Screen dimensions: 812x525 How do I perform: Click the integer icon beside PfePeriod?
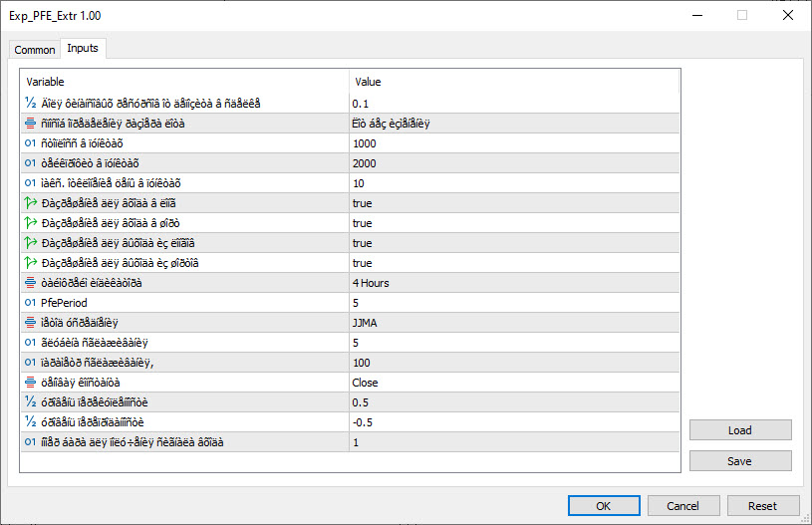point(31,303)
